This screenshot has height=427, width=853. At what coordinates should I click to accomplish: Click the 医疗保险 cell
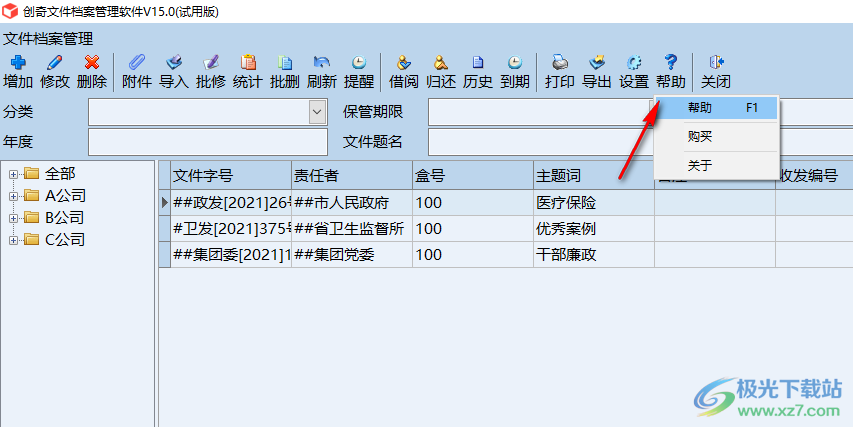coord(594,203)
